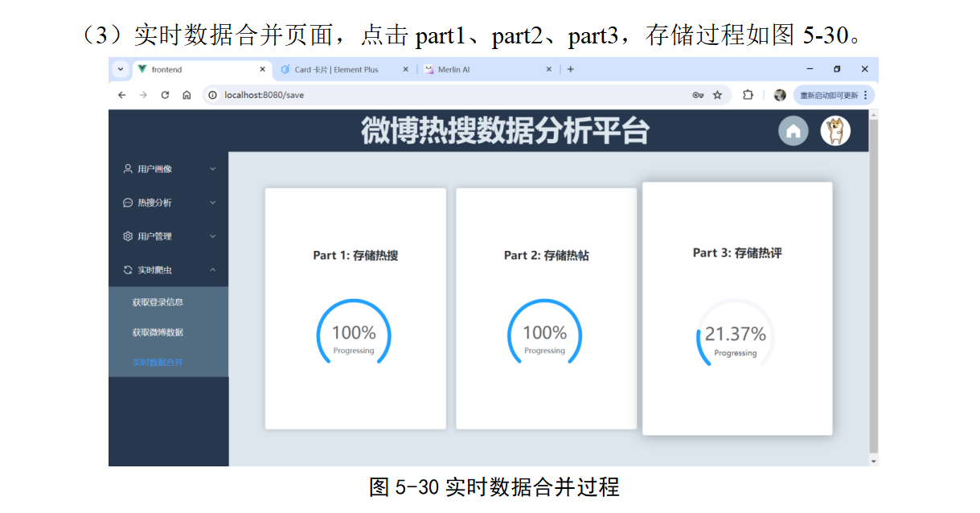Image resolution: width=980 pixels, height=513 pixels.
Task: Open the extensions puzzle icon
Action: point(748,95)
